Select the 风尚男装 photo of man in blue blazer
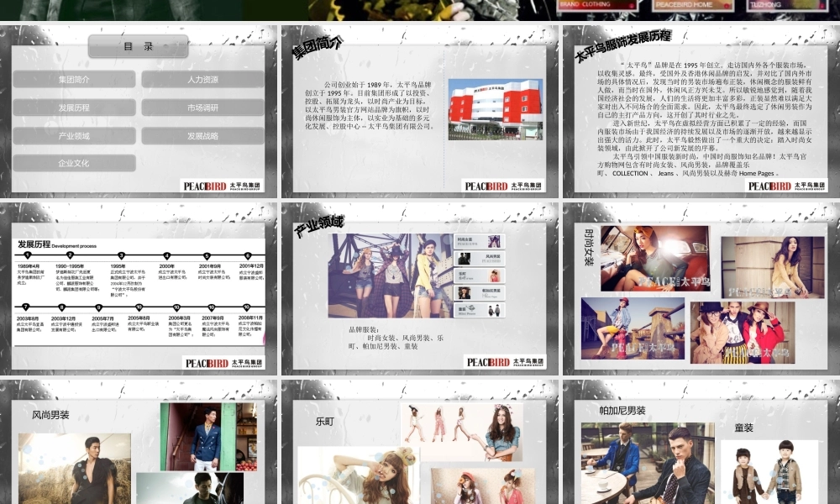840x504 pixels. (x=208, y=437)
